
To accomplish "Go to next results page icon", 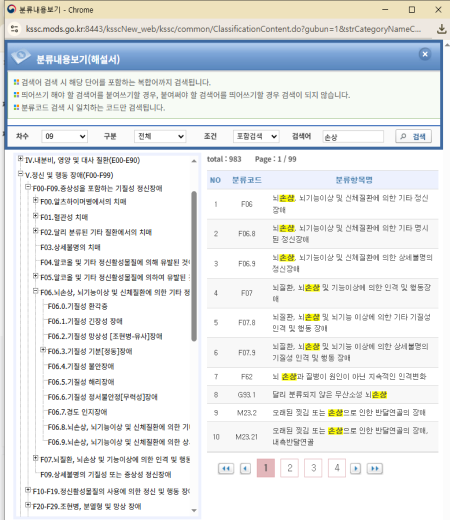I will 355,468.
